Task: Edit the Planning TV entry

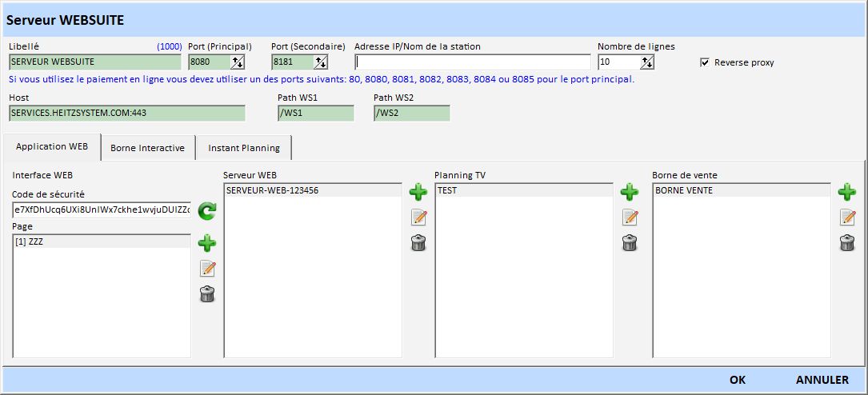Action: [x=630, y=217]
